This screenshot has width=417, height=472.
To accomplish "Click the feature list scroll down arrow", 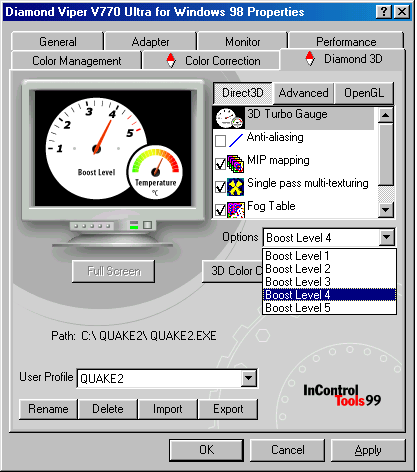I will tap(386, 210).
